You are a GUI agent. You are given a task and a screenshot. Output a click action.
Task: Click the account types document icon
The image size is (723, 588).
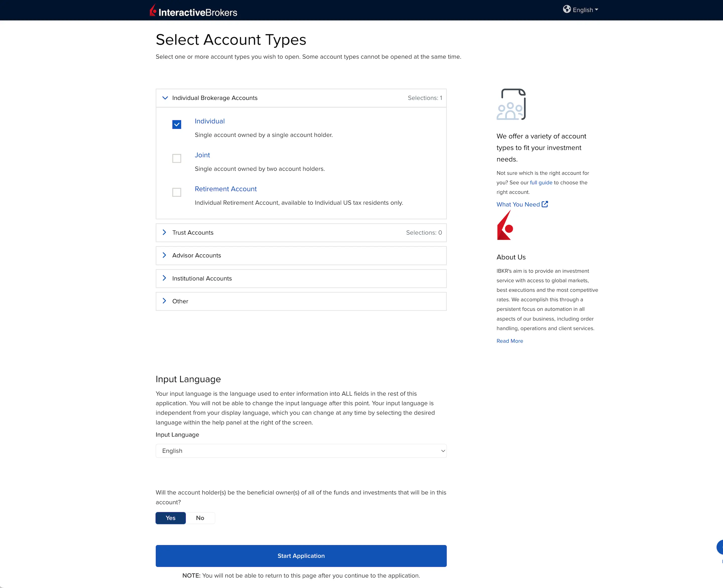point(511,104)
